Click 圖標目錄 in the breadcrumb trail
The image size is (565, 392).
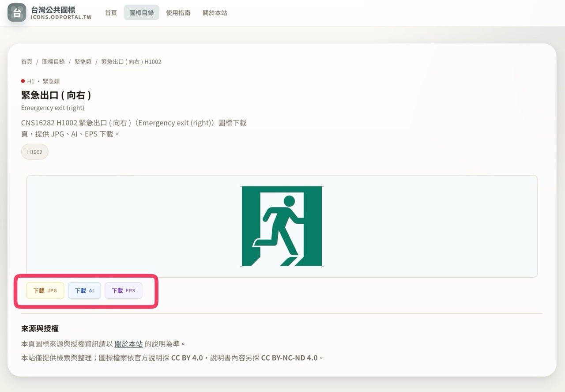53,62
